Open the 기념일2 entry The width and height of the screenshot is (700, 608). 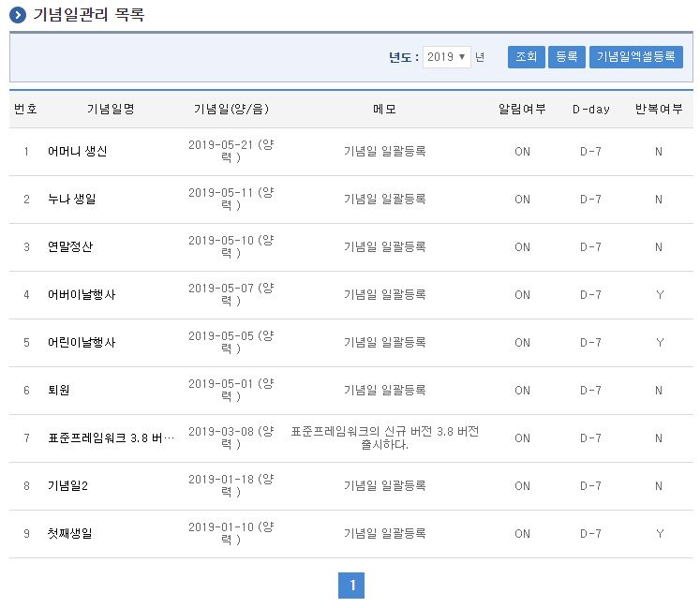click(x=67, y=486)
